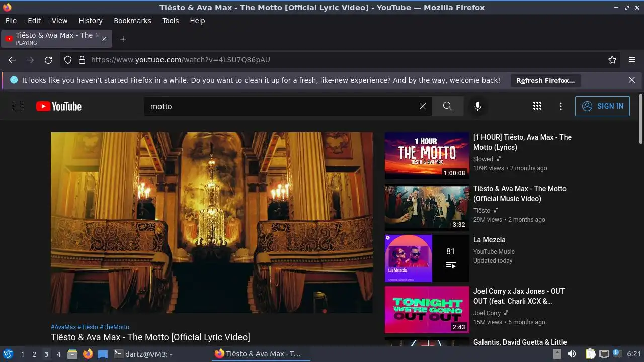Click the Firefox icon in title bar
The width and height of the screenshot is (644, 362).
coord(7,7)
